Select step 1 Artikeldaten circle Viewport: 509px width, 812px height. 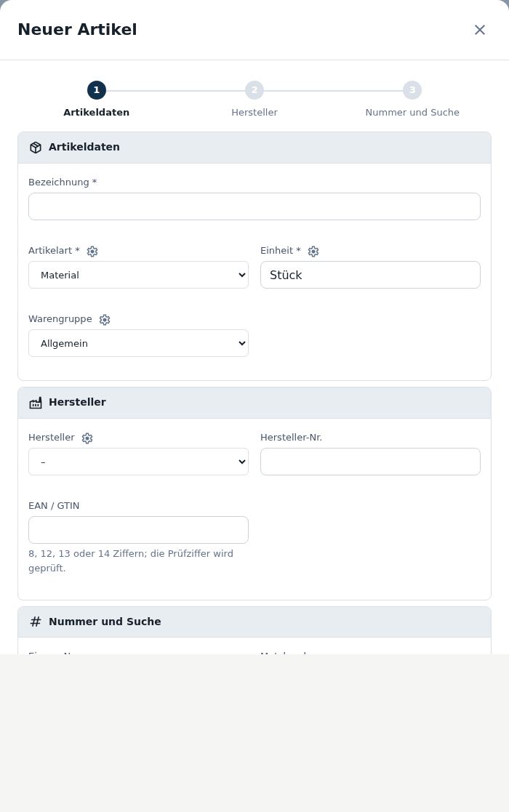97,90
